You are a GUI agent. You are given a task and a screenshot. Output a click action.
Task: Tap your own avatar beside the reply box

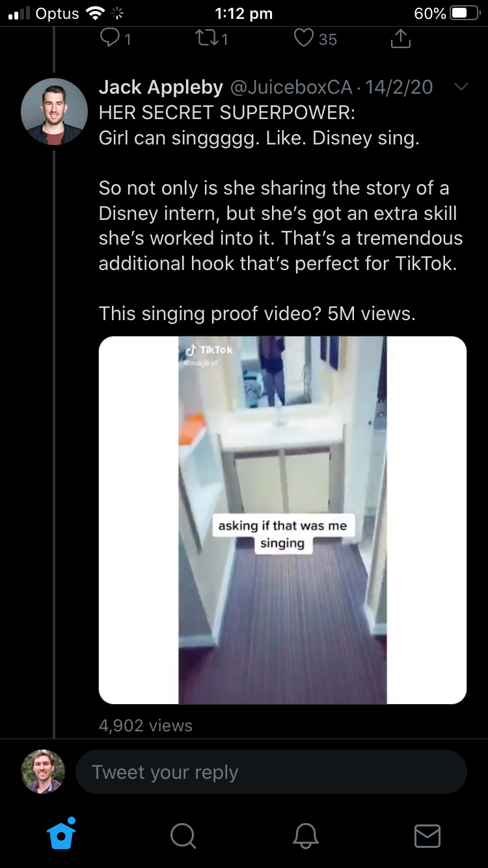tap(43, 772)
